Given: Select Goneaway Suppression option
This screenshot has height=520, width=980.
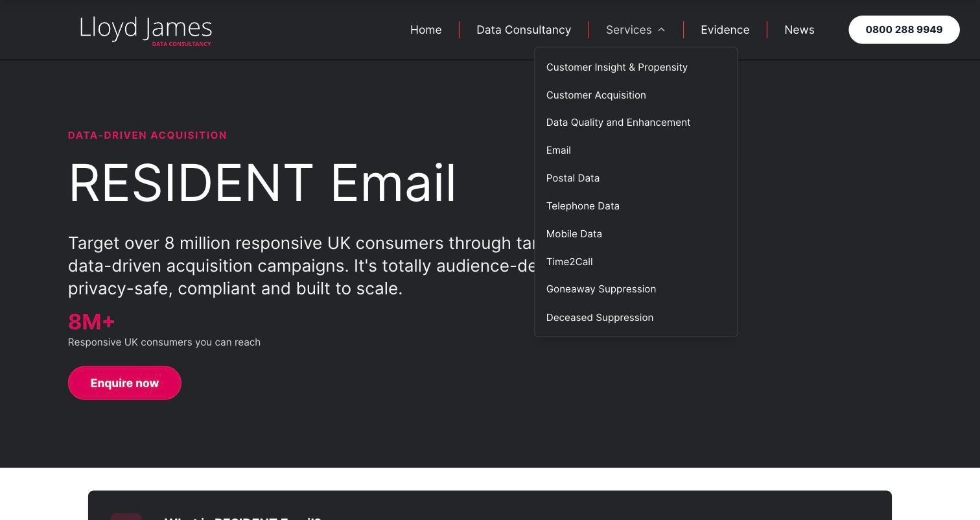Looking at the screenshot, I should click(601, 289).
